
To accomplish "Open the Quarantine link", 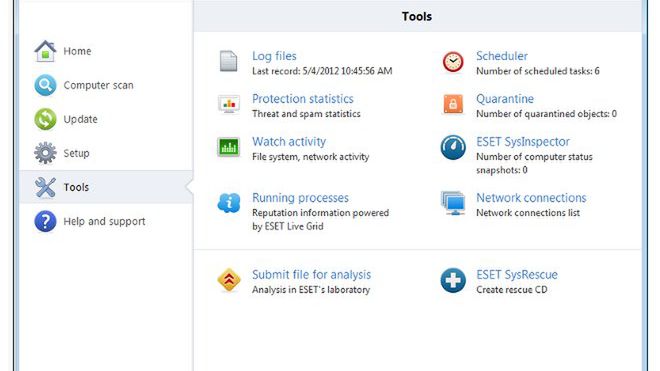I will click(505, 99).
